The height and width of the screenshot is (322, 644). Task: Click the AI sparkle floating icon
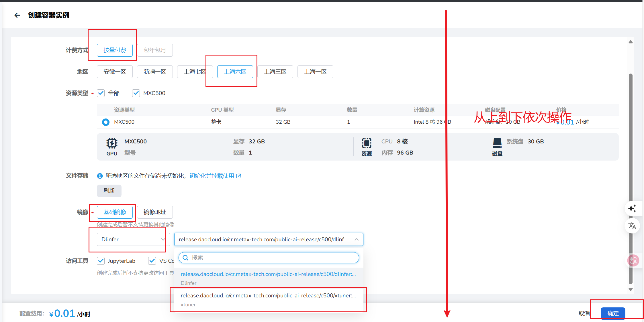(633, 208)
